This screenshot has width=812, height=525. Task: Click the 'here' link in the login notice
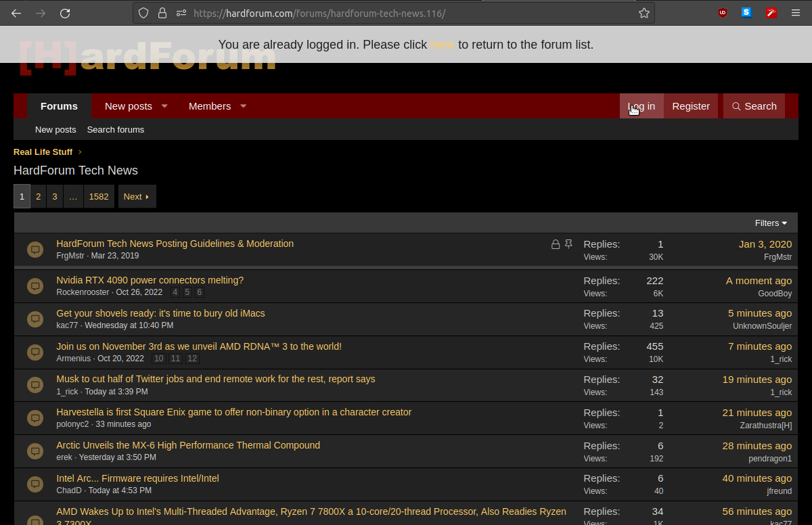[443, 45]
